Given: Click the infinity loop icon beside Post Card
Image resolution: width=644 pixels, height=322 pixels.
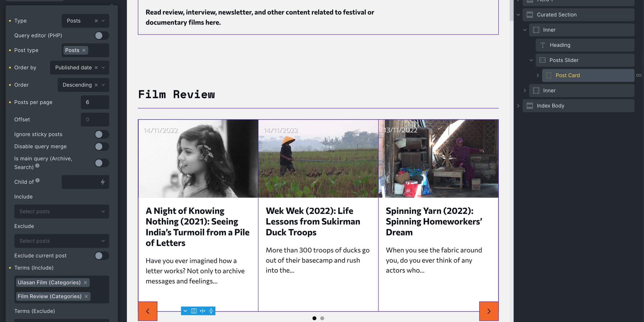Looking at the screenshot, I should point(639,75).
